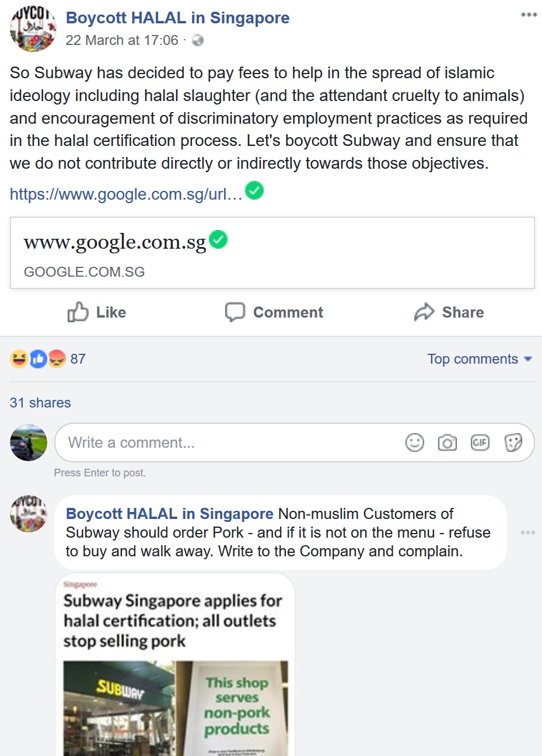Click the sticker icon in the comment box
The image size is (542, 756).
(513, 443)
